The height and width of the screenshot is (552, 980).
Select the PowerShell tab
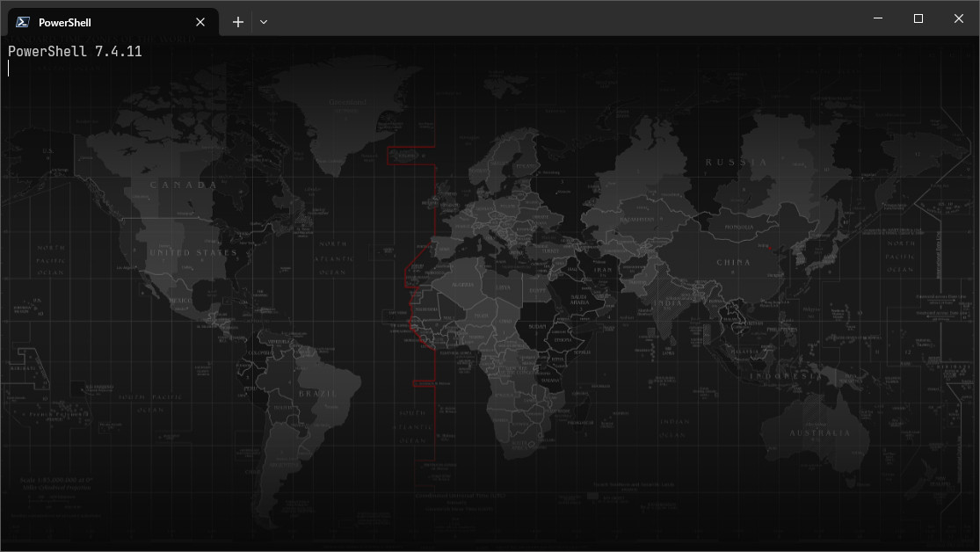click(113, 22)
